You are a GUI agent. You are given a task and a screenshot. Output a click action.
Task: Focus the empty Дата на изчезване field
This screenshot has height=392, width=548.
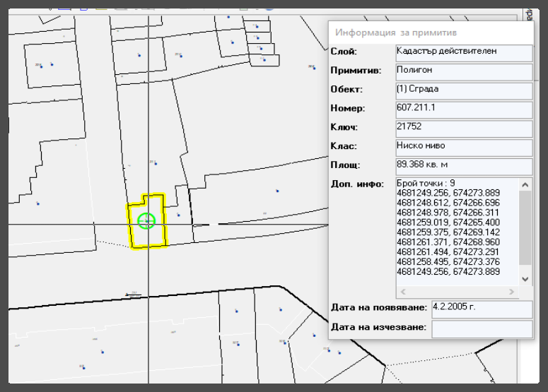coord(481,328)
